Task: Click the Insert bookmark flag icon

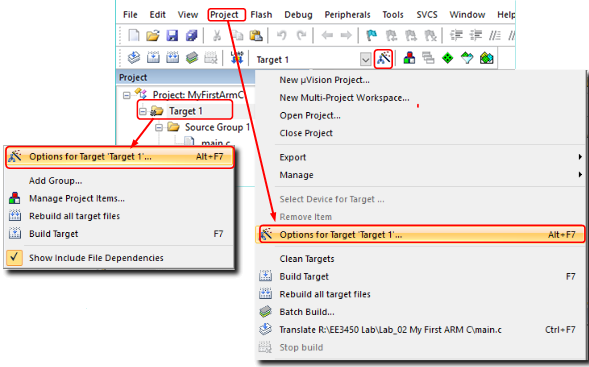Action: (372, 35)
